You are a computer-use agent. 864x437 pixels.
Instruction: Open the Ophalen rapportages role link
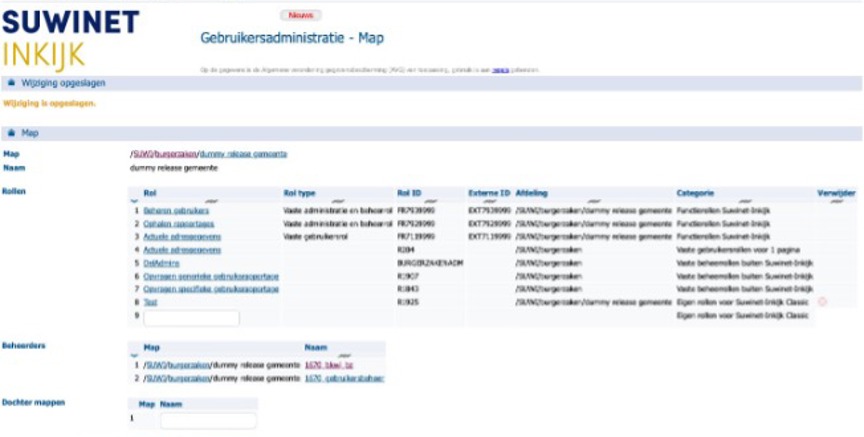tap(173, 224)
